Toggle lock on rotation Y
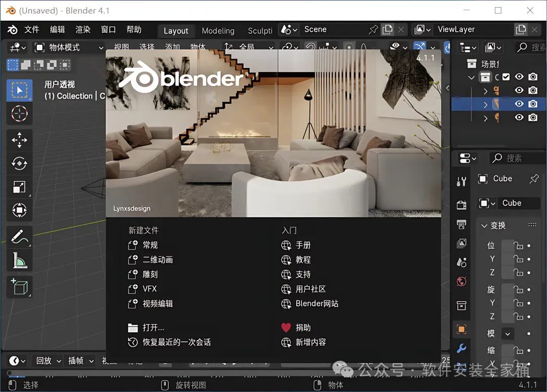The height and width of the screenshot is (392, 547). coord(519,303)
